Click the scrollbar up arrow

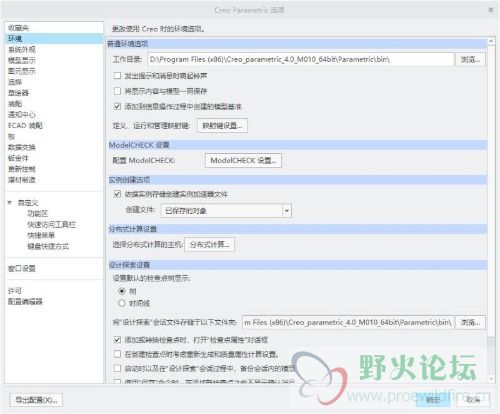pyautogui.click(x=491, y=41)
